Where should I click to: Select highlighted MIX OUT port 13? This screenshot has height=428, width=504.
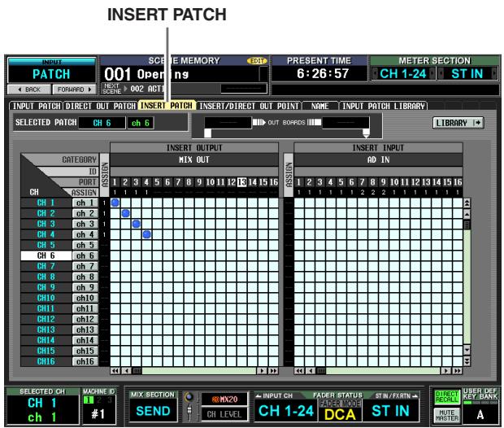pos(241,182)
